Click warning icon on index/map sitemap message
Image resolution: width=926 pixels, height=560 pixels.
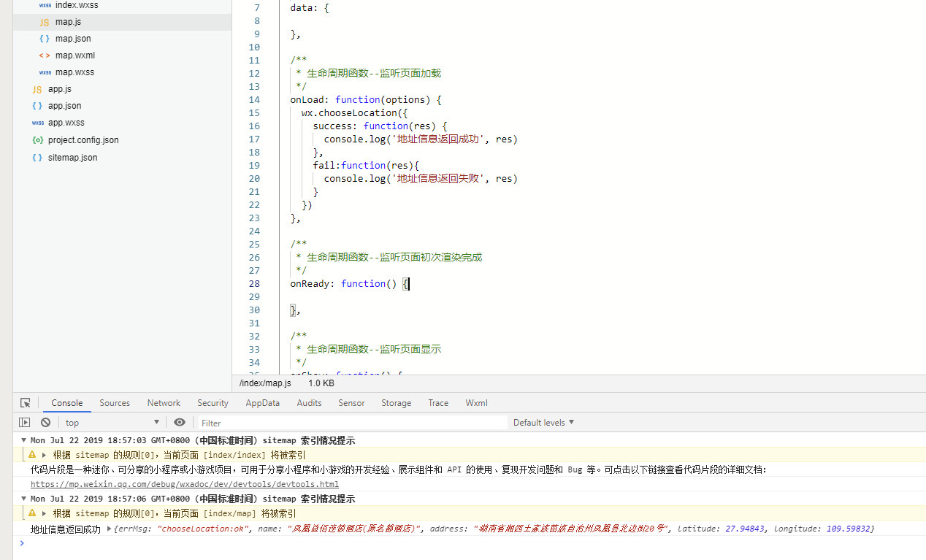(32, 513)
